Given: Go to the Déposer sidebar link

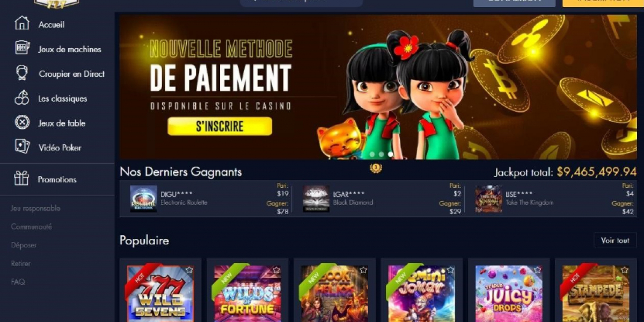Looking at the screenshot, I should point(24,245).
